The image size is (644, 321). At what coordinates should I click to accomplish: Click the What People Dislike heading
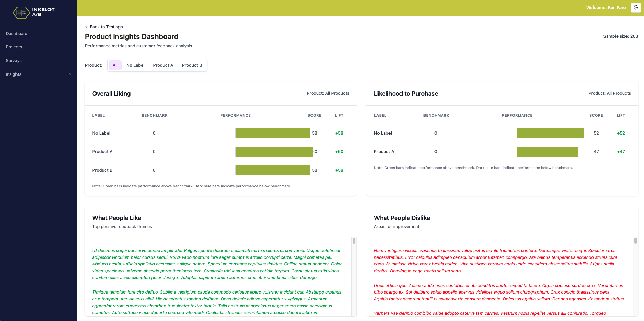(402, 218)
